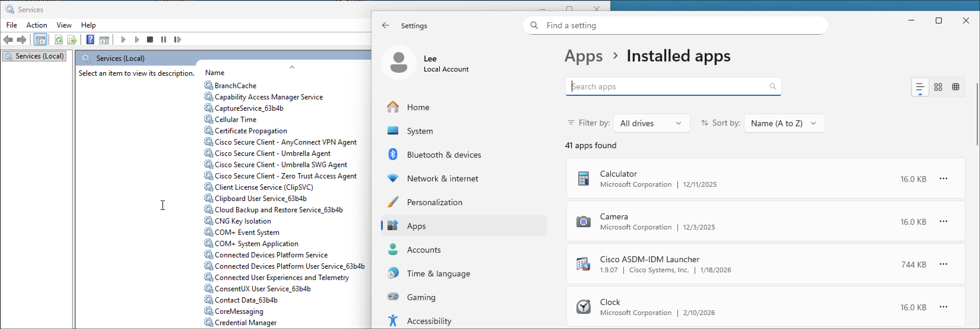Open the Action menu in Services

pos(37,25)
